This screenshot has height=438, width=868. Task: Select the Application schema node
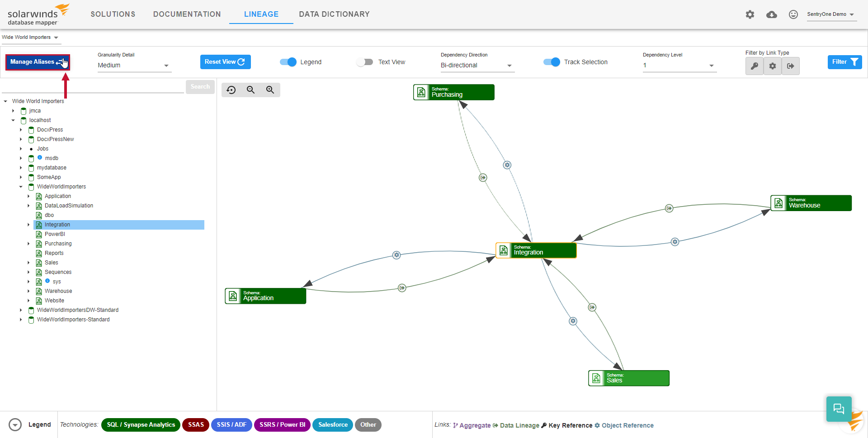point(265,296)
